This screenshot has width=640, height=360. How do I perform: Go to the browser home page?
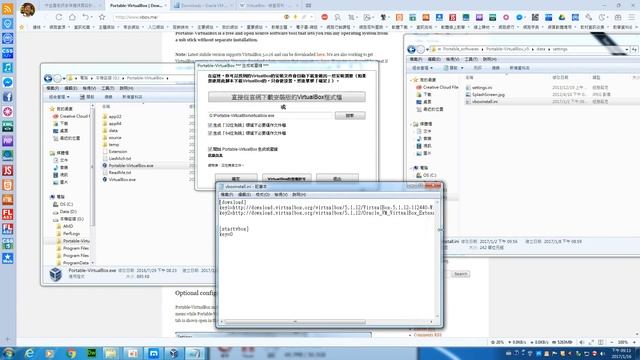(x=72, y=17)
